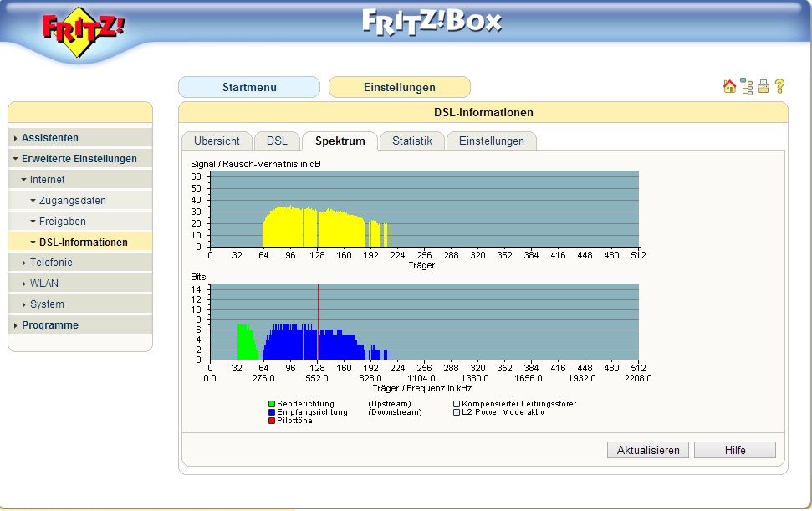Click the FRITZ!Box header title

(x=432, y=23)
